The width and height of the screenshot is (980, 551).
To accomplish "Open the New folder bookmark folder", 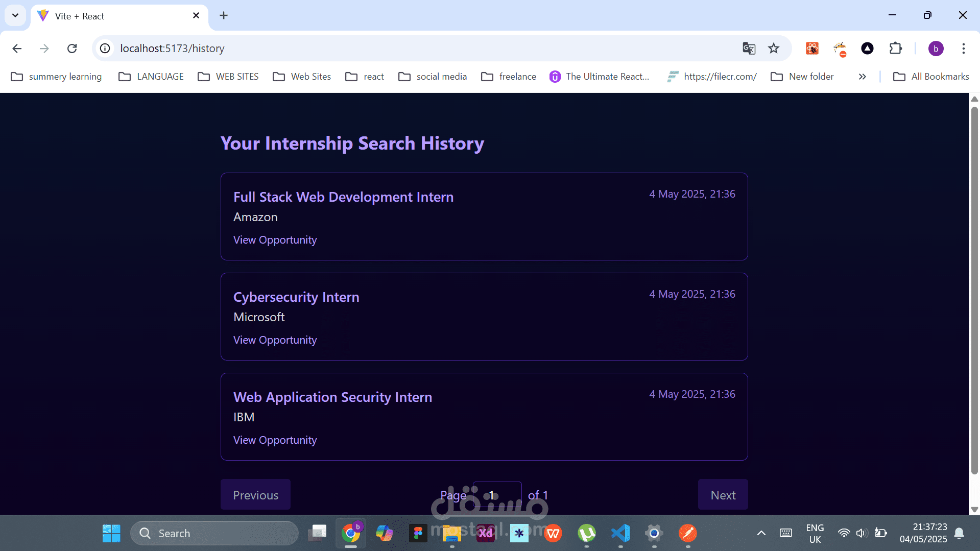I will [802, 77].
